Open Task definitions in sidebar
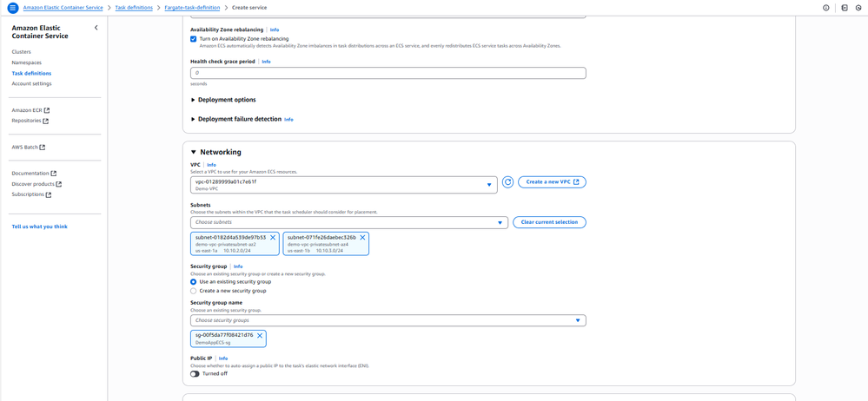 [x=31, y=73]
